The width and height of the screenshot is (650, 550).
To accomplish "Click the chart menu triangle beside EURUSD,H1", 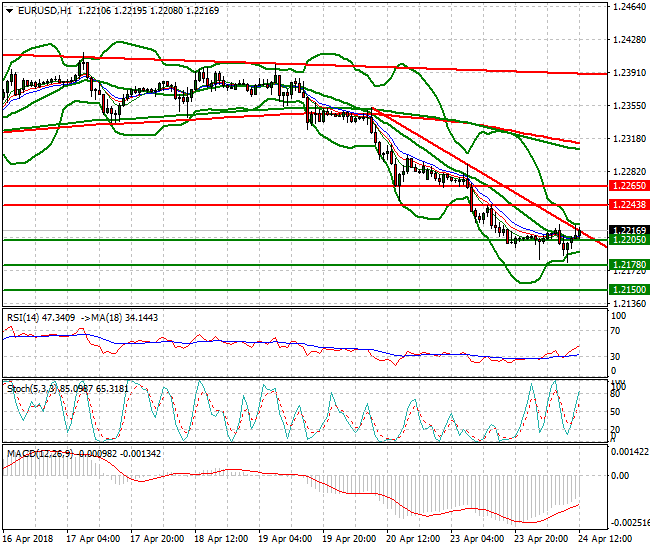I will coord(9,11).
